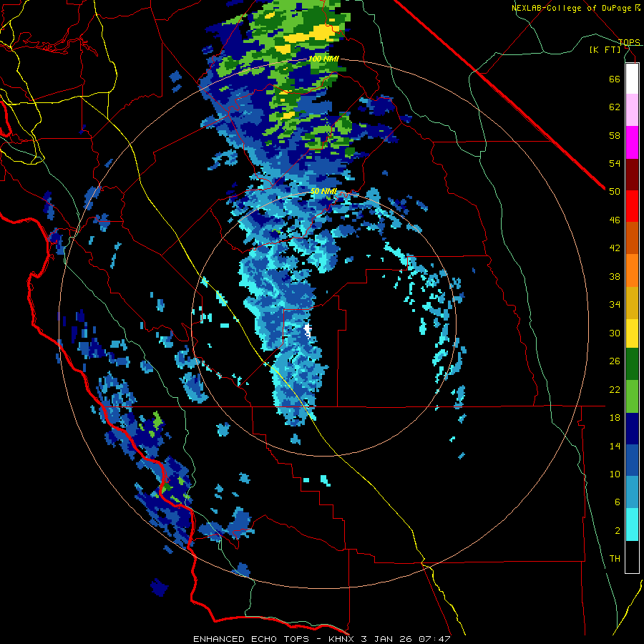The height and width of the screenshot is (644, 644).
Task: Click the cyan swatch near 2
Action: tap(632, 525)
